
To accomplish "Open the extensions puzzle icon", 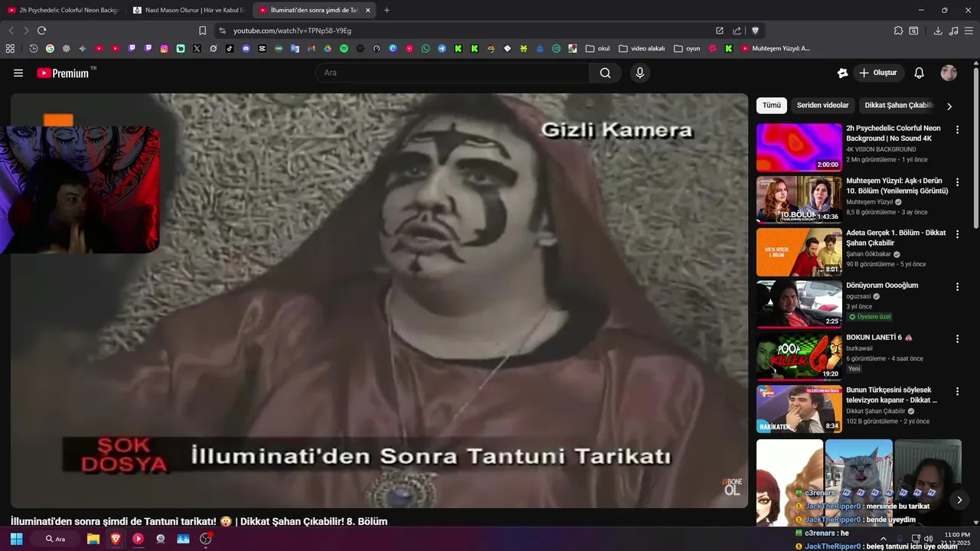I will [x=898, y=31].
